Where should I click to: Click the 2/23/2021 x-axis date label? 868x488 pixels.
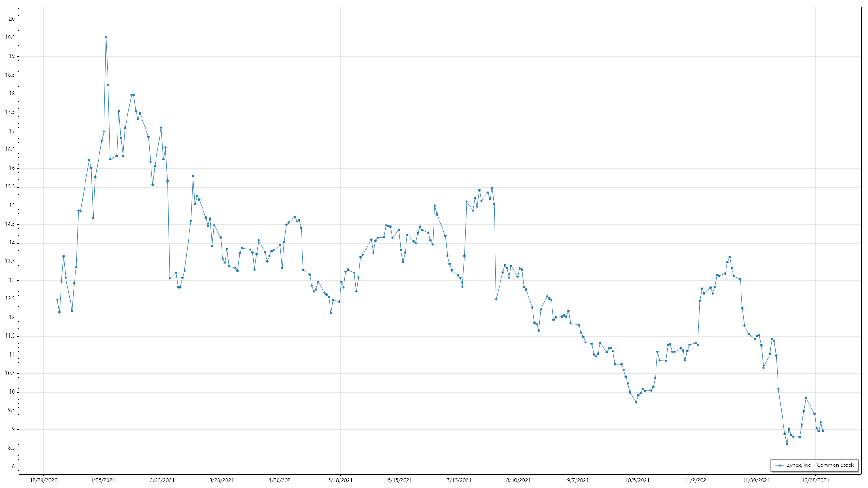coord(162,480)
